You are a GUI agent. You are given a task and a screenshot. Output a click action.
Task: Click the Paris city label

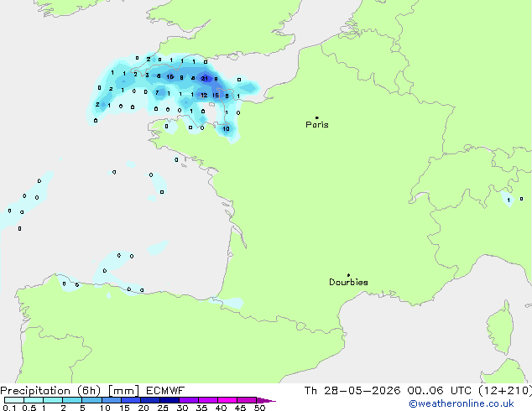317,125
